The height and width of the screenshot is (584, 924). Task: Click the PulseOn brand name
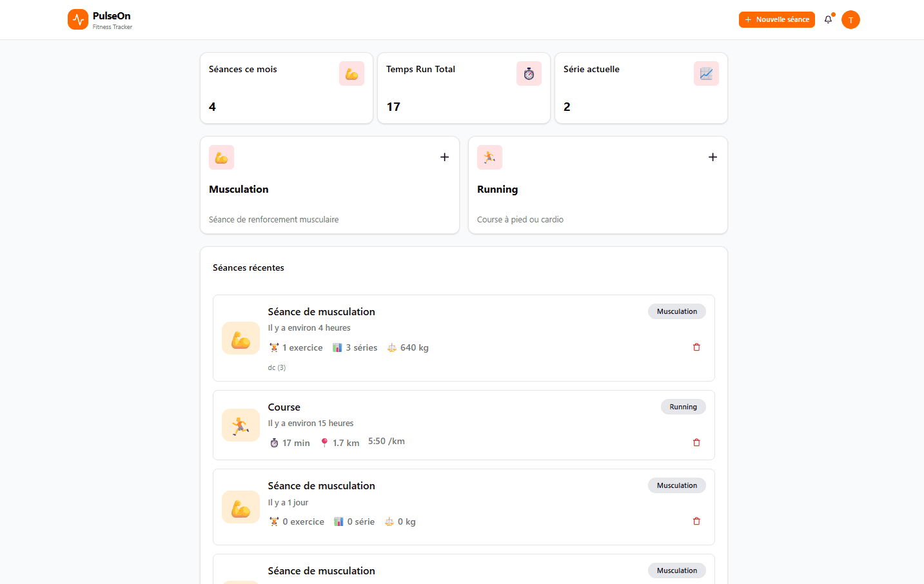pos(112,16)
